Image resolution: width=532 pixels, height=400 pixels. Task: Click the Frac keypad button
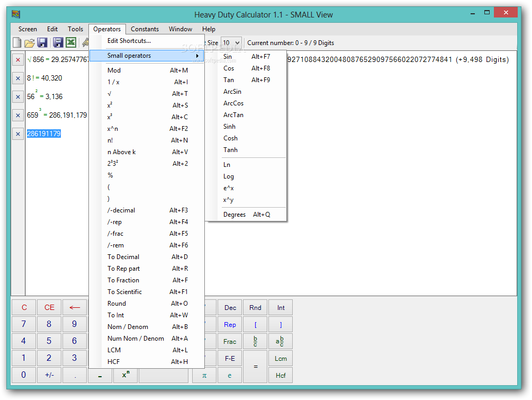pos(230,341)
